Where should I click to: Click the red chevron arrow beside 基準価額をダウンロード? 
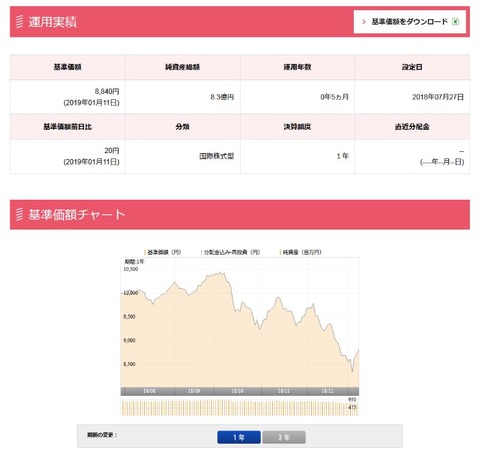364,22
